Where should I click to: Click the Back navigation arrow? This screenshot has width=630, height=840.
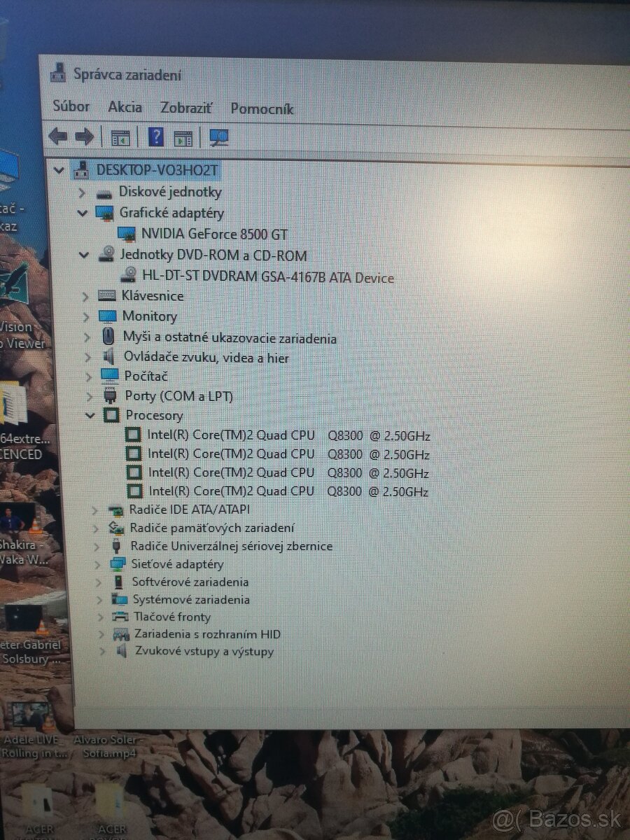[57, 136]
